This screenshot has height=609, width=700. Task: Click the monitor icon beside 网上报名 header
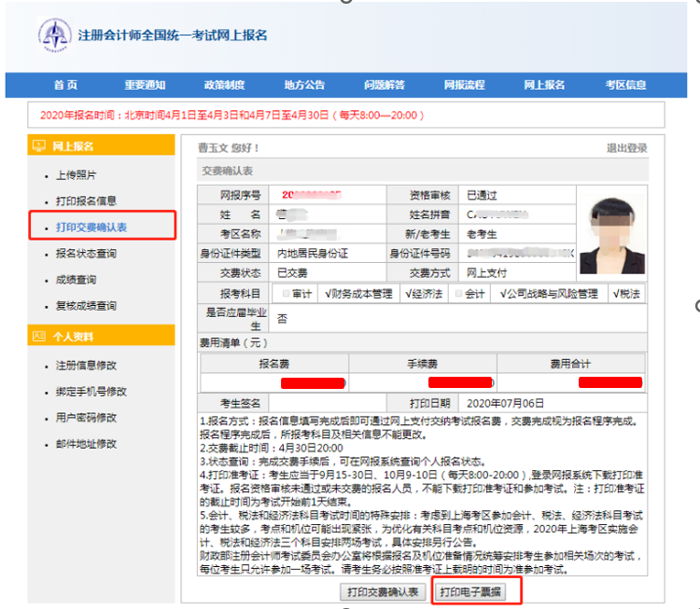coord(38,146)
